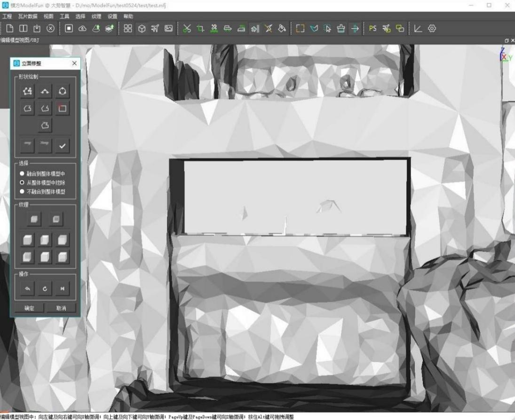Select the circle shape drawing tool
Screen dimensions: 515x420
click(x=62, y=91)
